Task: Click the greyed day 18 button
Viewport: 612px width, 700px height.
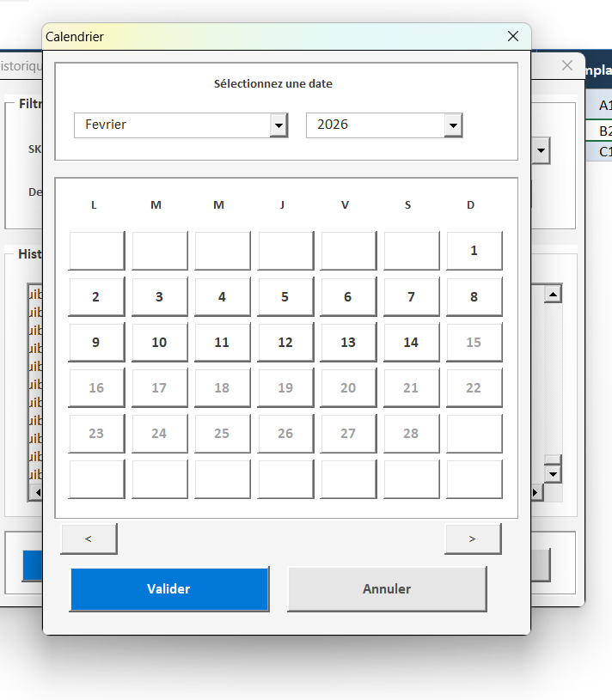Action: pyautogui.click(x=223, y=387)
